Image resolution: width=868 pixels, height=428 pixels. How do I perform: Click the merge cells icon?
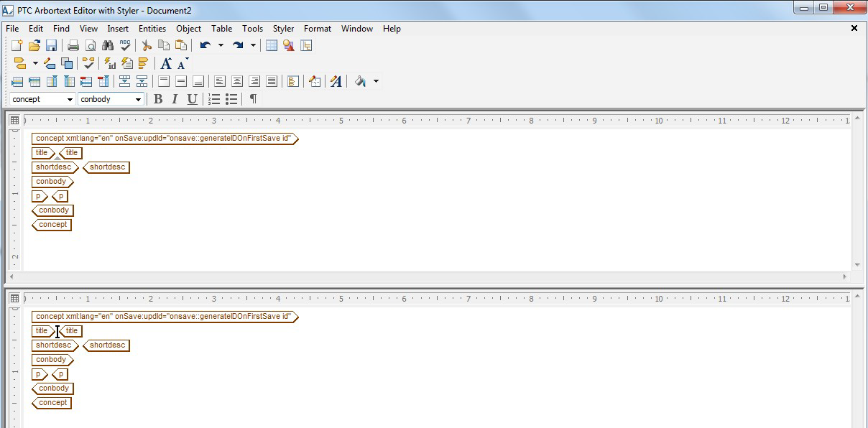[x=125, y=81]
